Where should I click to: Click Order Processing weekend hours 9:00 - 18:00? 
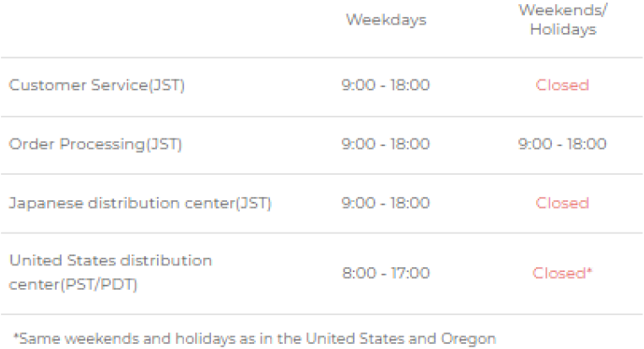point(562,144)
